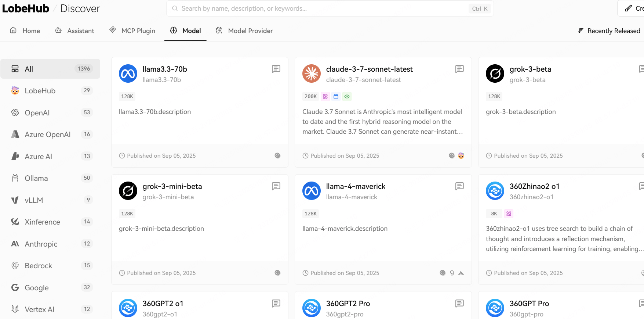Open llama-4-maverick card chat icon
The image size is (644, 319).
(459, 186)
